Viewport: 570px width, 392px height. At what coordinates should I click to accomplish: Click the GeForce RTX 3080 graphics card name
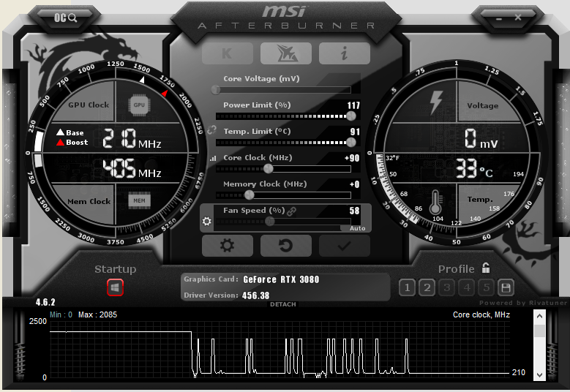point(281,279)
